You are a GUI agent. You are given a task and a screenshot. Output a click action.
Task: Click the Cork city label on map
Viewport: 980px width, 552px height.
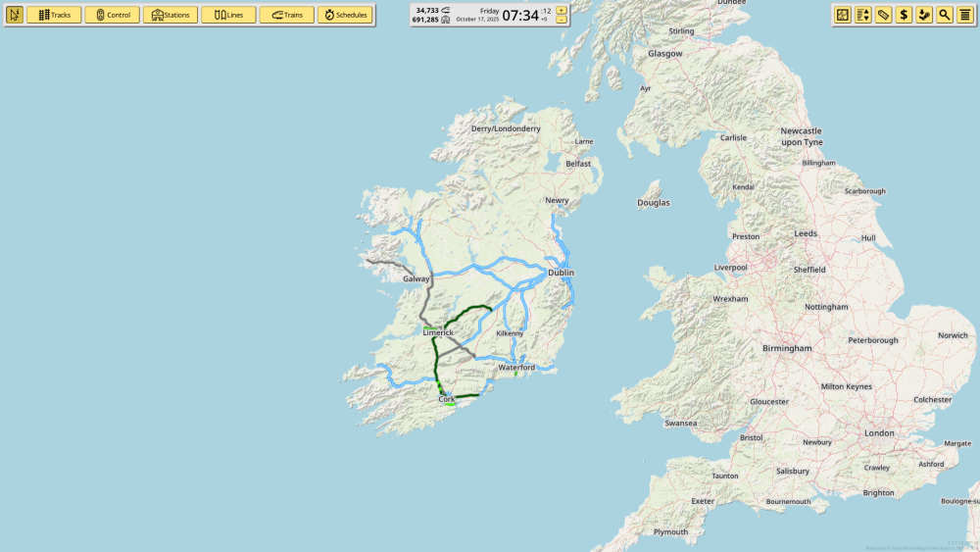pyautogui.click(x=447, y=399)
